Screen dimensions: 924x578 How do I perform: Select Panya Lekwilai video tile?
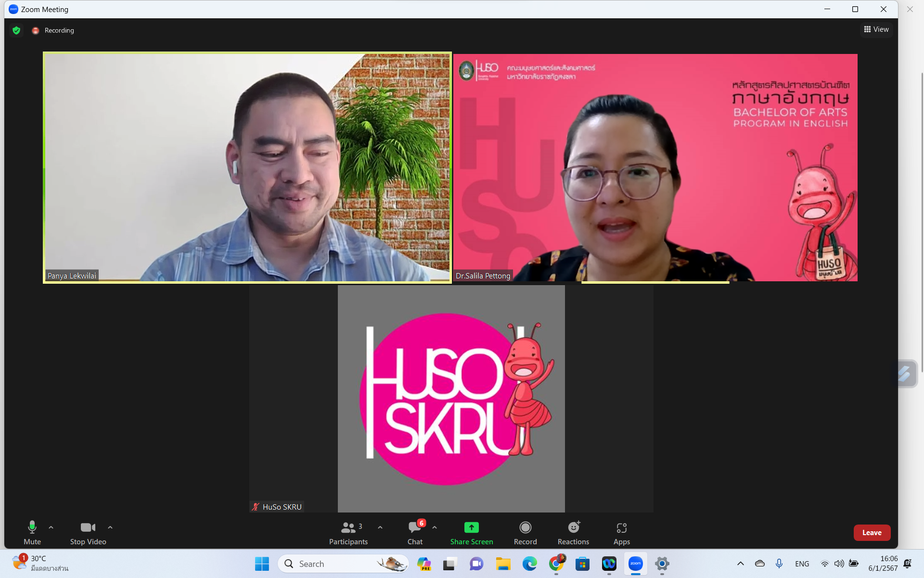[x=247, y=168]
